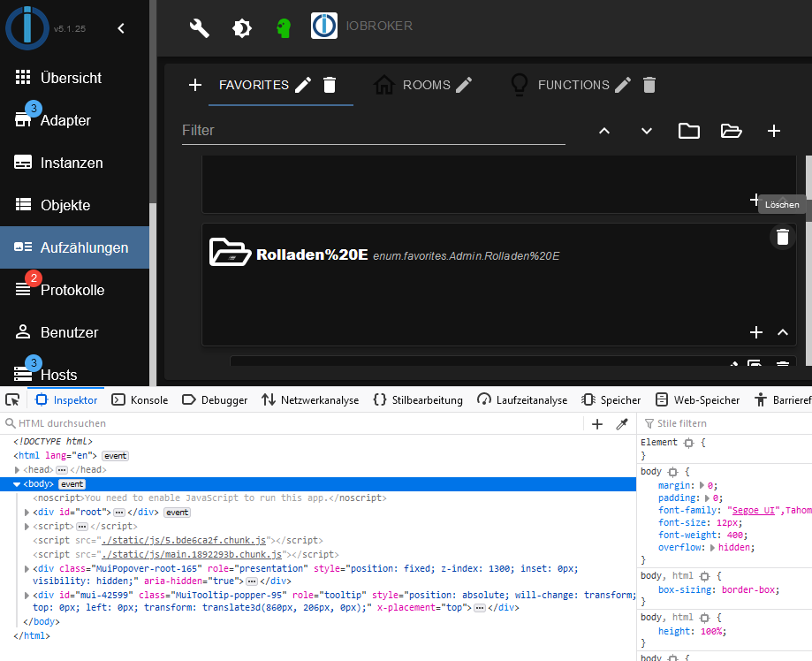This screenshot has width=812, height=661.
Task: Open the Instanzen sidebar item
Action: pyautogui.click(x=74, y=163)
